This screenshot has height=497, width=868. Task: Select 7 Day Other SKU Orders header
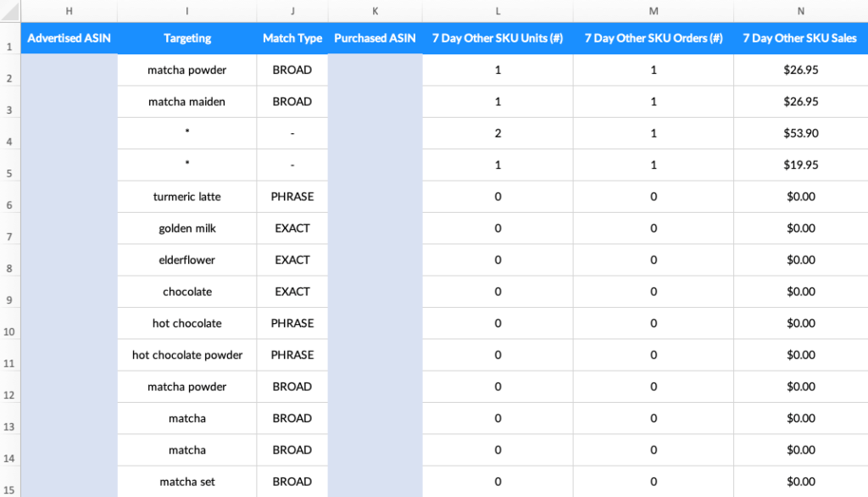tap(653, 38)
